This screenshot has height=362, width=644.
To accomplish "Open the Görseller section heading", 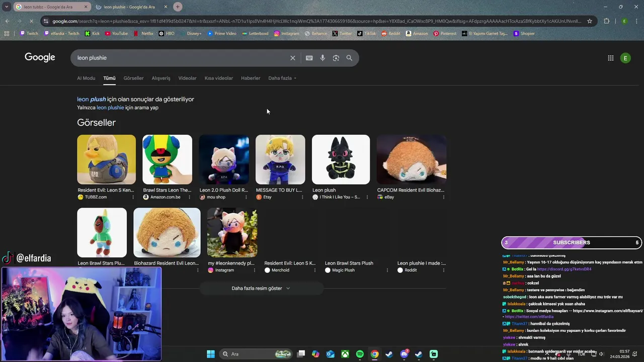I will (x=96, y=123).
